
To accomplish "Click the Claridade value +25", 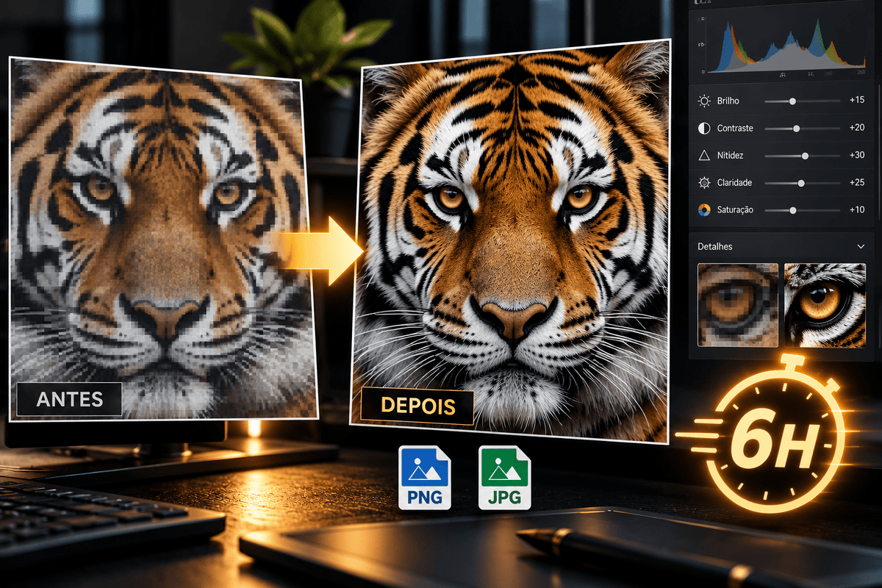I will [x=856, y=182].
